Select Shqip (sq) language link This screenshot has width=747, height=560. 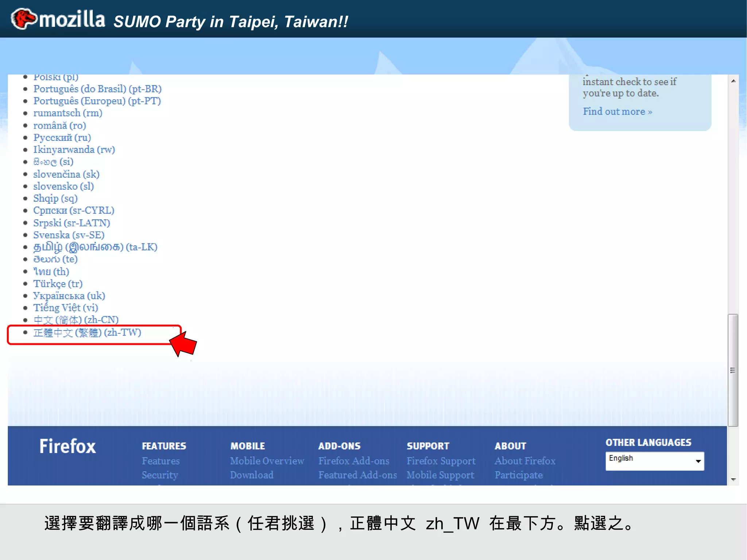point(55,198)
